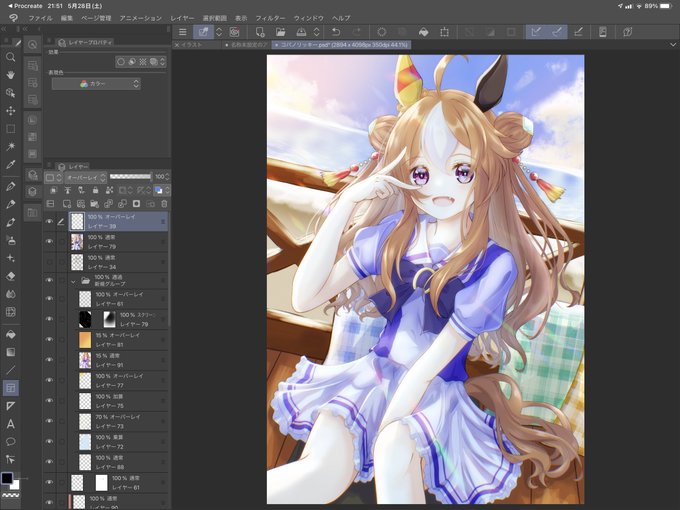Viewport: 680px width, 510px height.
Task: Select the Operation object tool
Action: (10, 93)
